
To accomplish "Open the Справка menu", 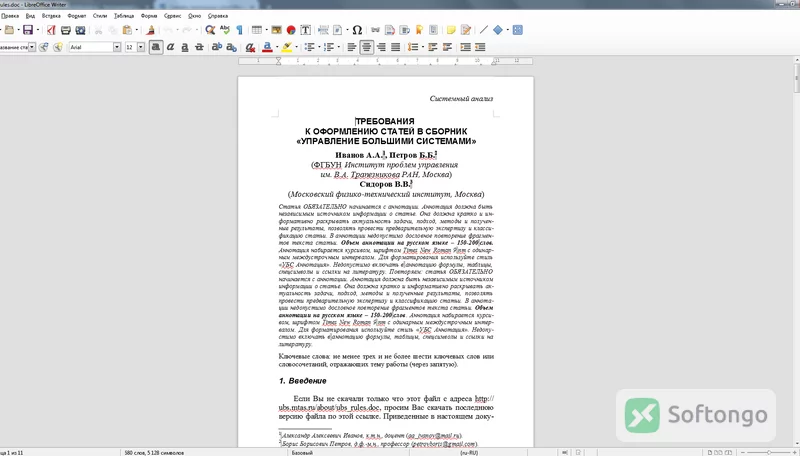I will (x=218, y=16).
